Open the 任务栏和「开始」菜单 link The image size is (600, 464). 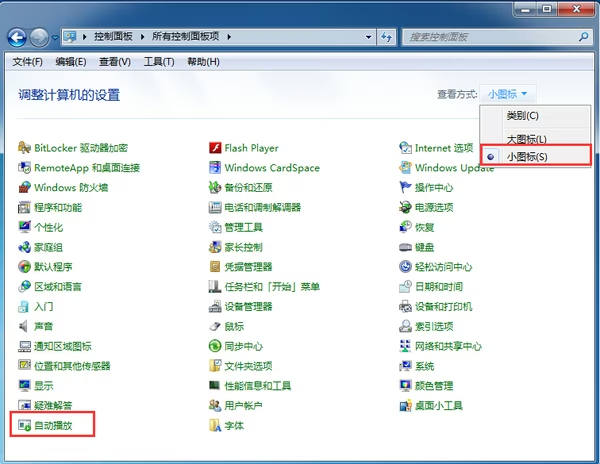coord(272,287)
